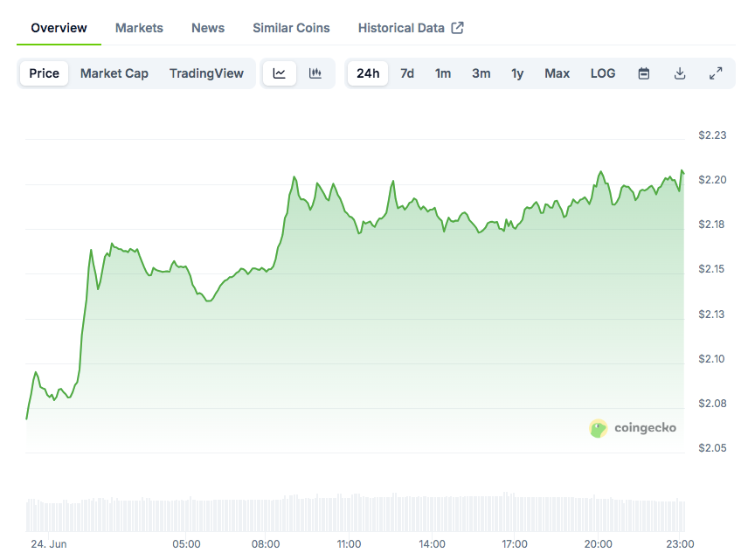Open the Markets tab
The width and height of the screenshot is (741, 560).
(x=139, y=28)
